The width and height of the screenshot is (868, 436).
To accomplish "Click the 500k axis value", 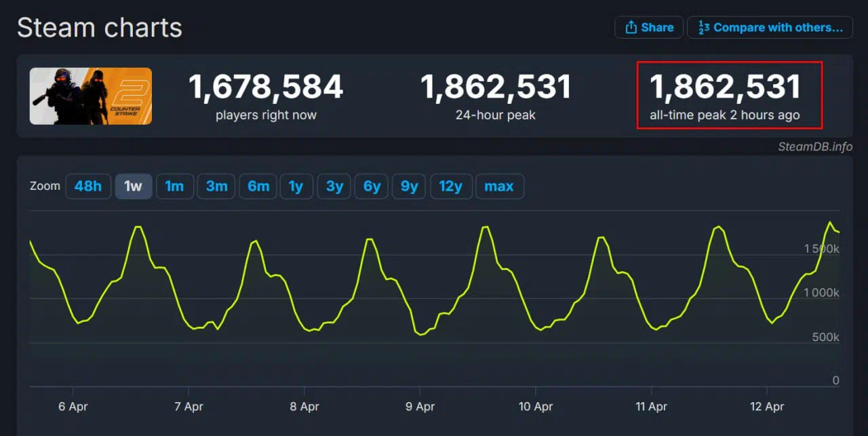I will coord(827,337).
